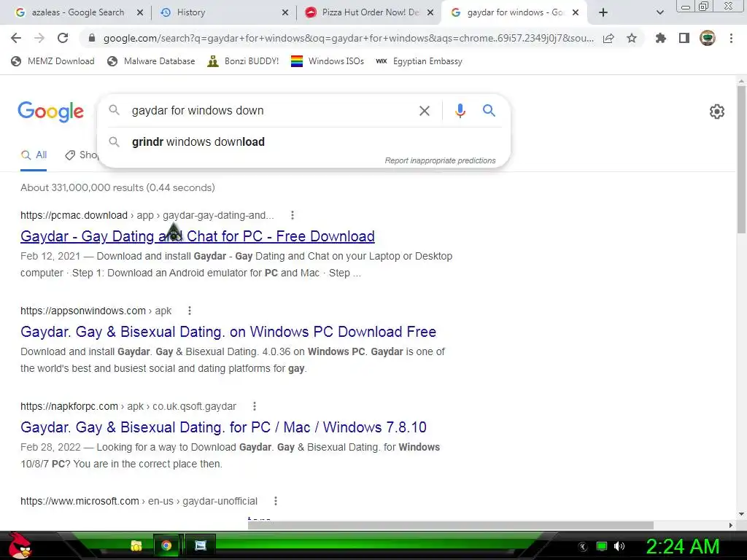Switch to the Pizza Hut tab
Viewport: 747px width, 560px height.
(x=370, y=12)
